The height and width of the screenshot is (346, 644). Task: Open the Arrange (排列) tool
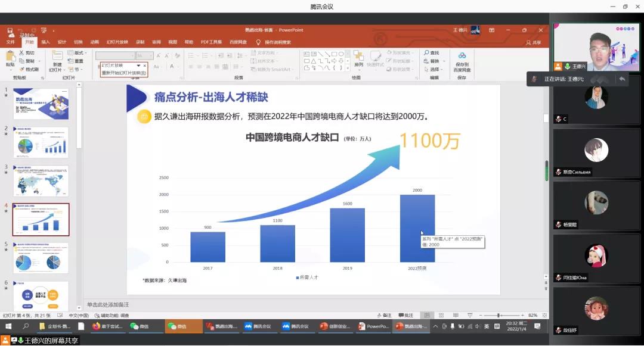[358, 58]
